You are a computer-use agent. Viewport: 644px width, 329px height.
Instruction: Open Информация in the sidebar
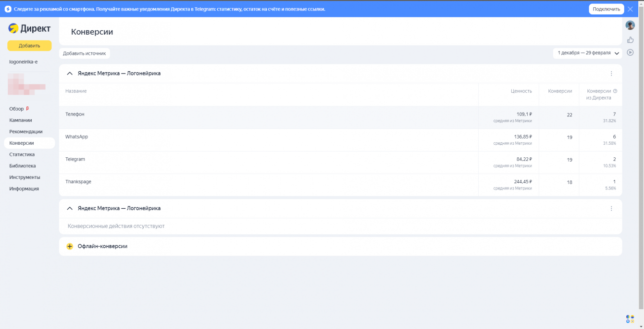(x=24, y=189)
